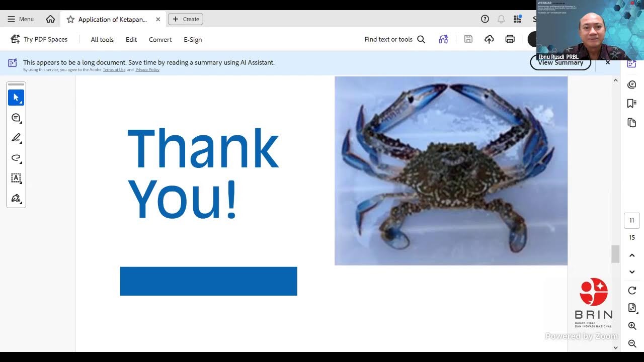Open the Help question mark icon

pyautogui.click(x=485, y=19)
